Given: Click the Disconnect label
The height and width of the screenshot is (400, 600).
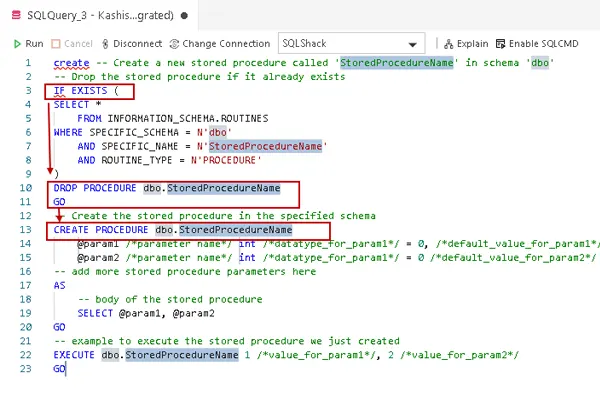Looking at the screenshot, I should point(138,44).
